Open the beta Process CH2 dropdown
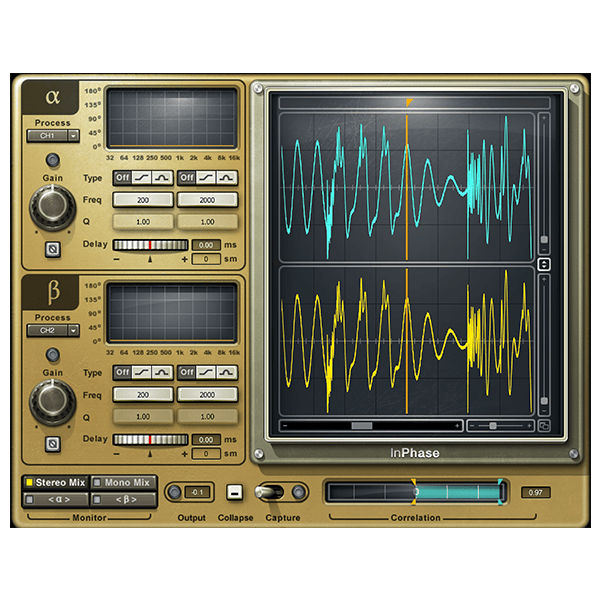 53,330
